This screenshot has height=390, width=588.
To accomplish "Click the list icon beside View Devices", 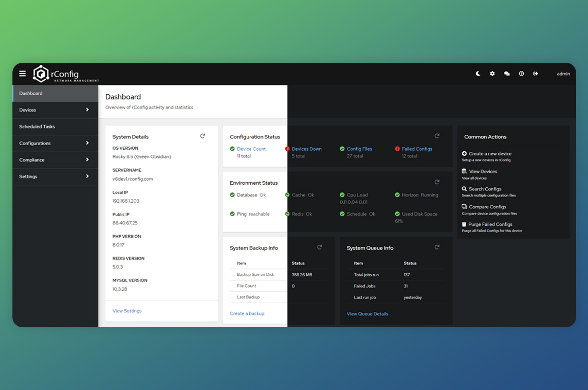I will click(x=464, y=171).
